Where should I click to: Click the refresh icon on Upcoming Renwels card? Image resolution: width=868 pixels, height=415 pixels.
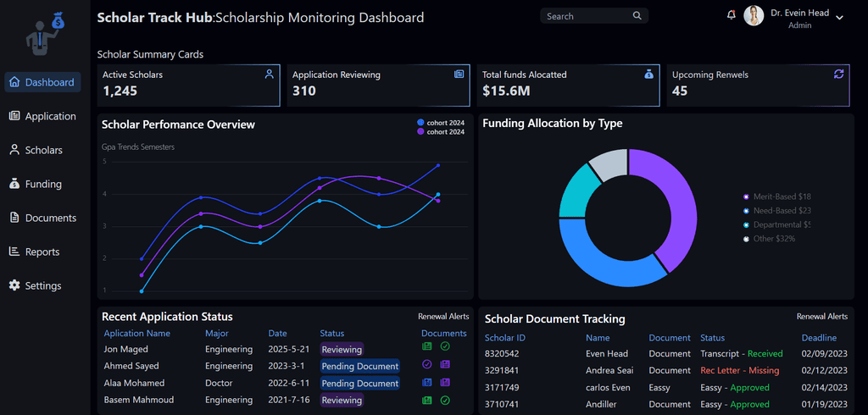pyautogui.click(x=838, y=74)
